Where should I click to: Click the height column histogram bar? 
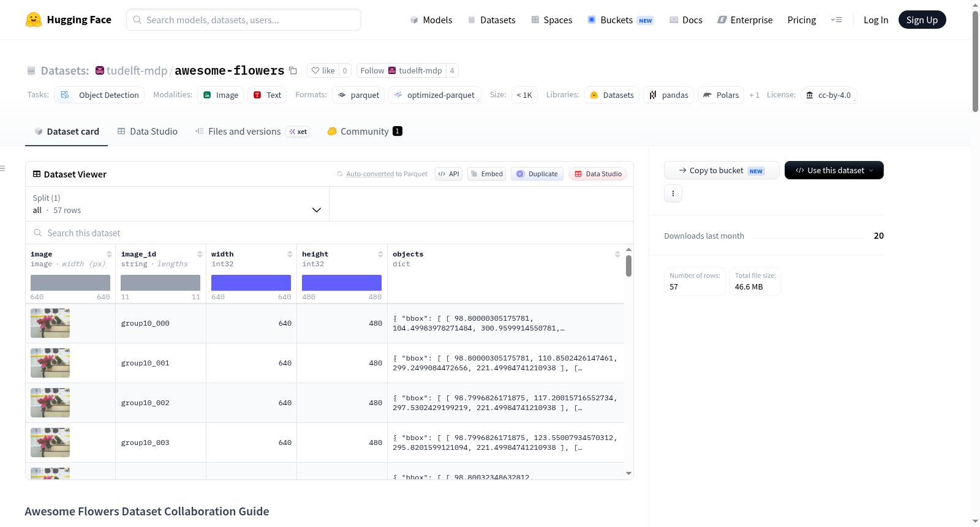coord(342,283)
